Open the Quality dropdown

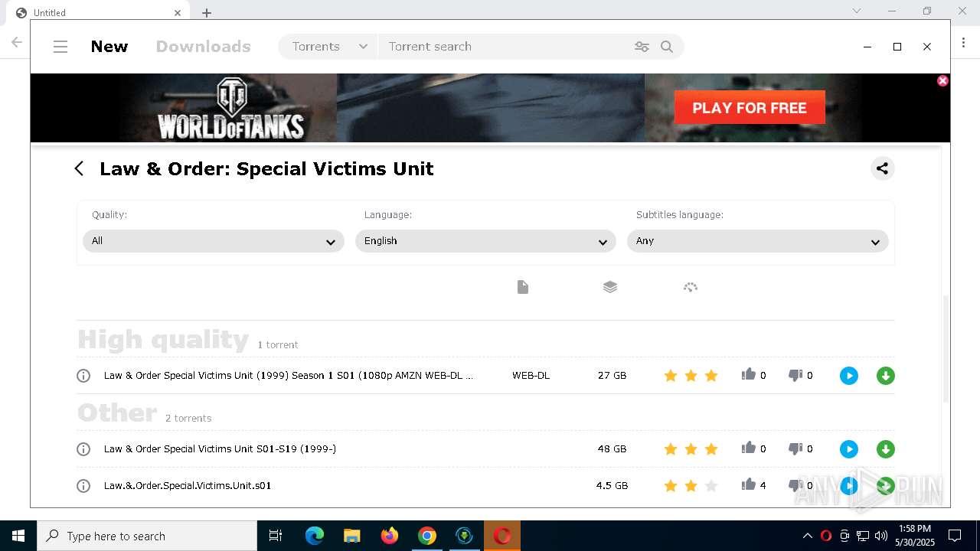click(x=214, y=241)
